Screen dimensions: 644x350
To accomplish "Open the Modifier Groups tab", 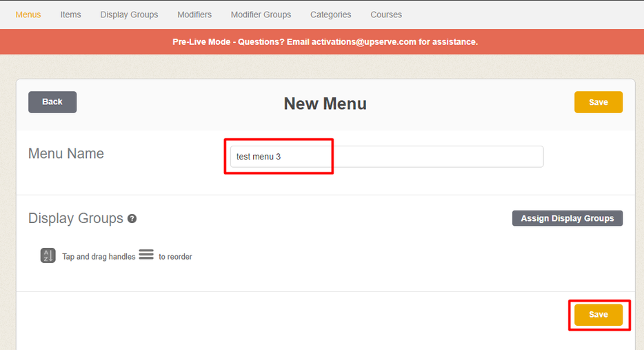I will tap(261, 14).
